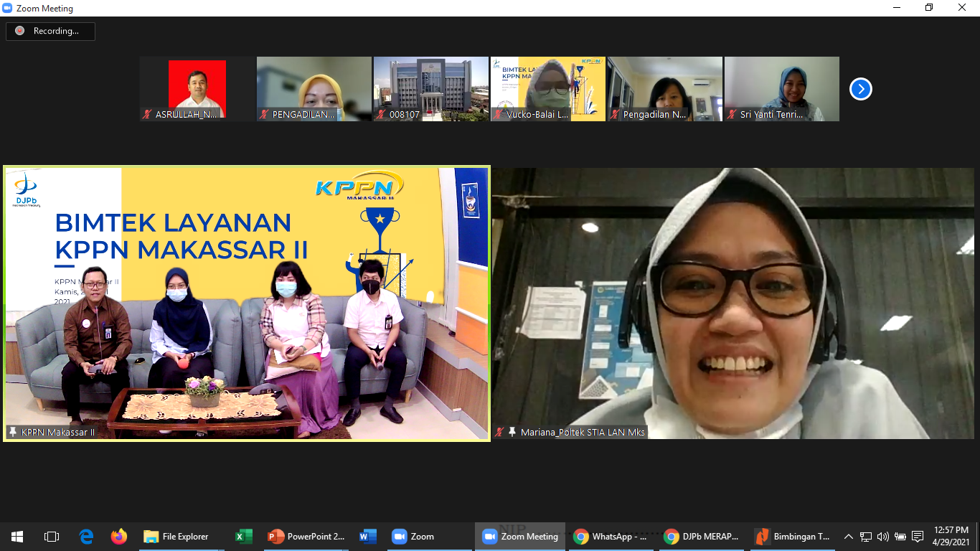This screenshot has width=980, height=551.
Task: Select the KPPN Makassar II pinned video
Action: coord(247,303)
